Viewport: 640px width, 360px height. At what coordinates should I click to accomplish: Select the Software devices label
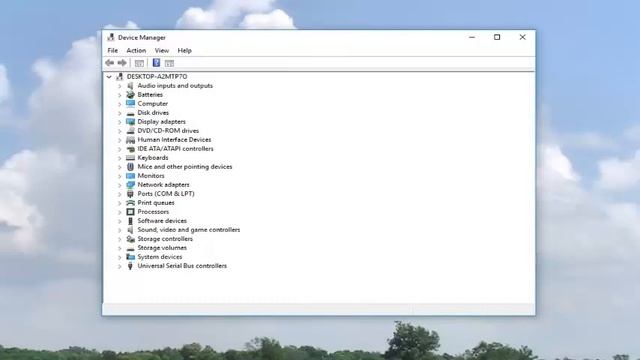pyautogui.click(x=162, y=221)
